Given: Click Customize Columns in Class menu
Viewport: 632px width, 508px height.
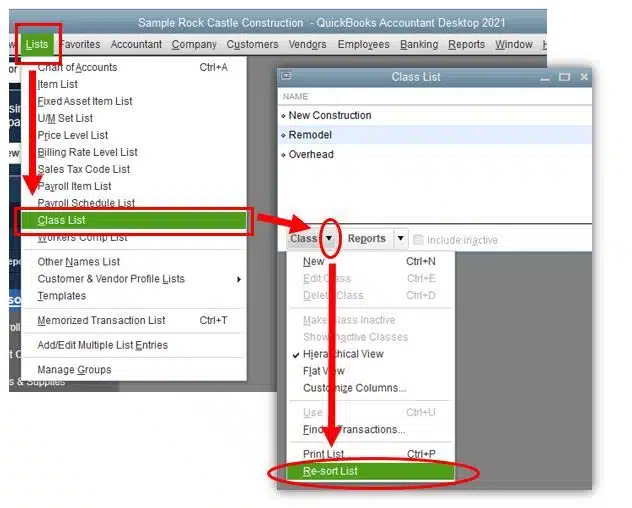Looking at the screenshot, I should (x=354, y=388).
